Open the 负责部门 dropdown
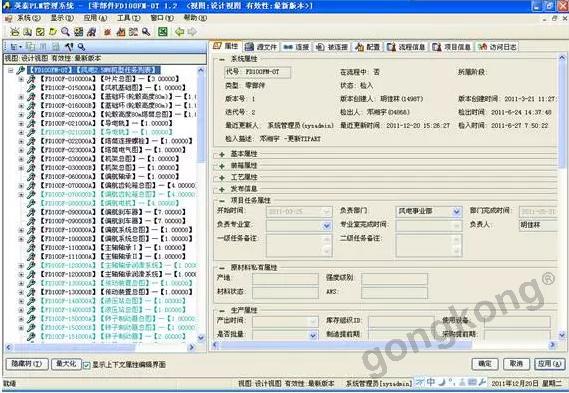569x393 pixels. [x=457, y=212]
